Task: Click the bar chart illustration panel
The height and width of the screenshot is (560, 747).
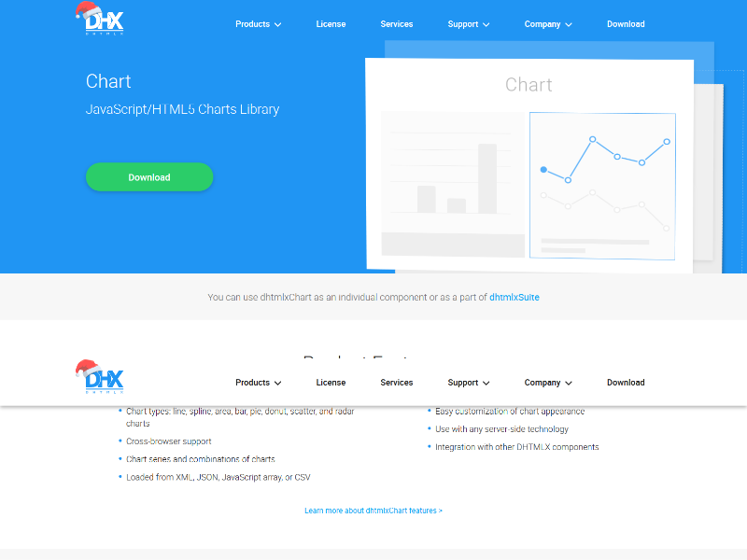Action: tap(453, 184)
